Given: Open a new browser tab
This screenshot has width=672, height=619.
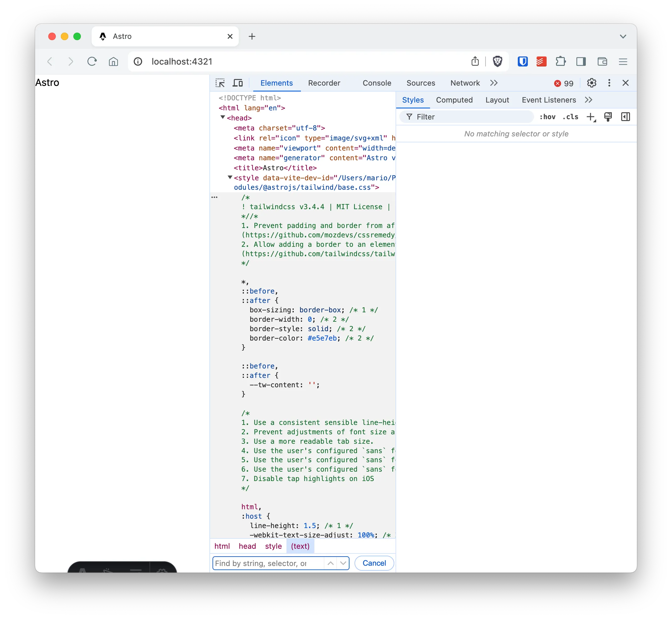Looking at the screenshot, I should [x=252, y=36].
